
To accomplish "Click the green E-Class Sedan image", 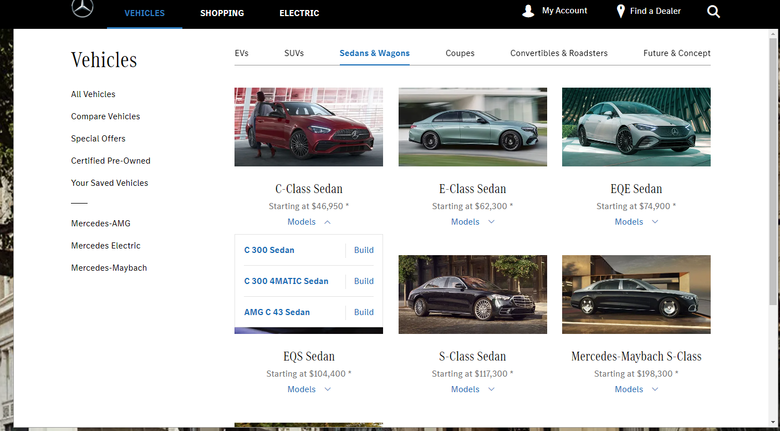I will click(x=473, y=127).
